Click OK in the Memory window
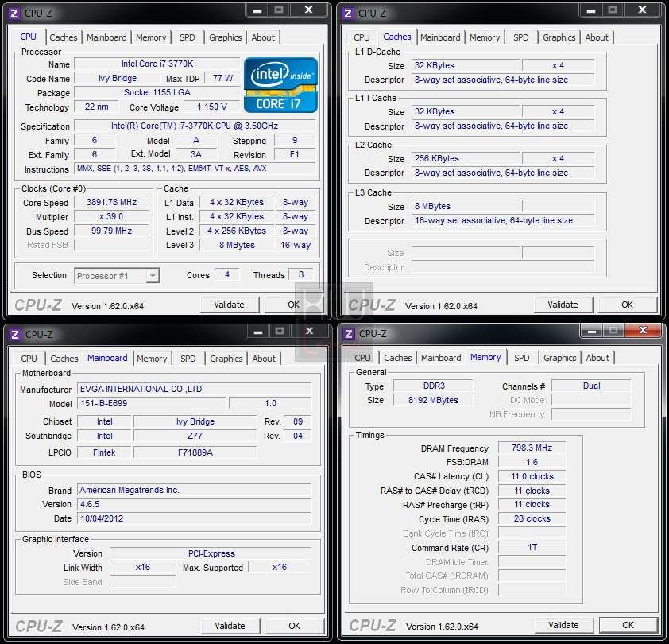Image resolution: width=669 pixels, height=644 pixels. tap(628, 625)
